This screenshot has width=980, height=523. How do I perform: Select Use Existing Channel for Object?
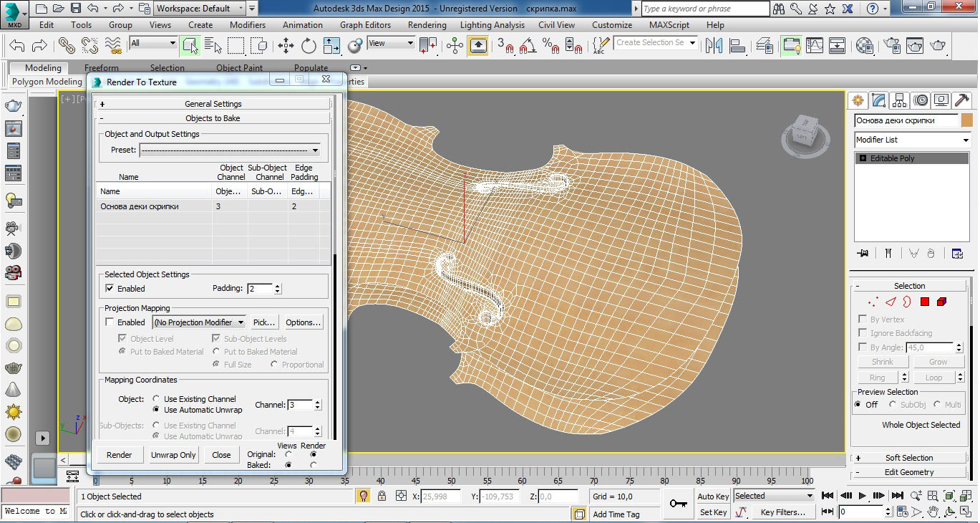[157, 399]
